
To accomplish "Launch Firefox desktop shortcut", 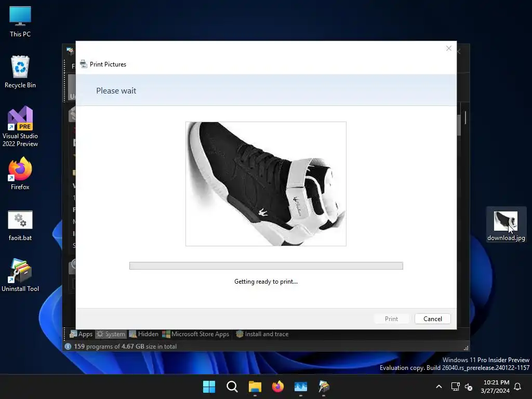I will 20,174.
